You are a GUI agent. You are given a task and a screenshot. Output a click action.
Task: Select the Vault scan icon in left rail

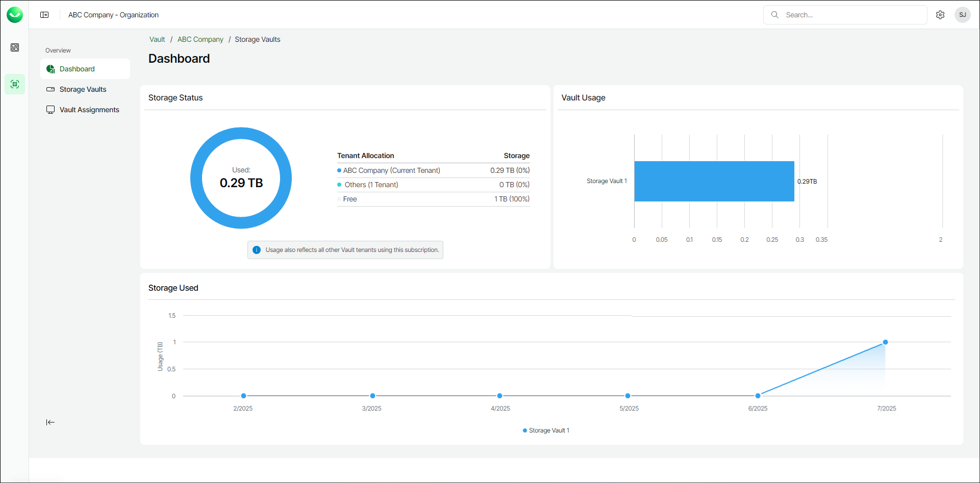pyautogui.click(x=15, y=84)
